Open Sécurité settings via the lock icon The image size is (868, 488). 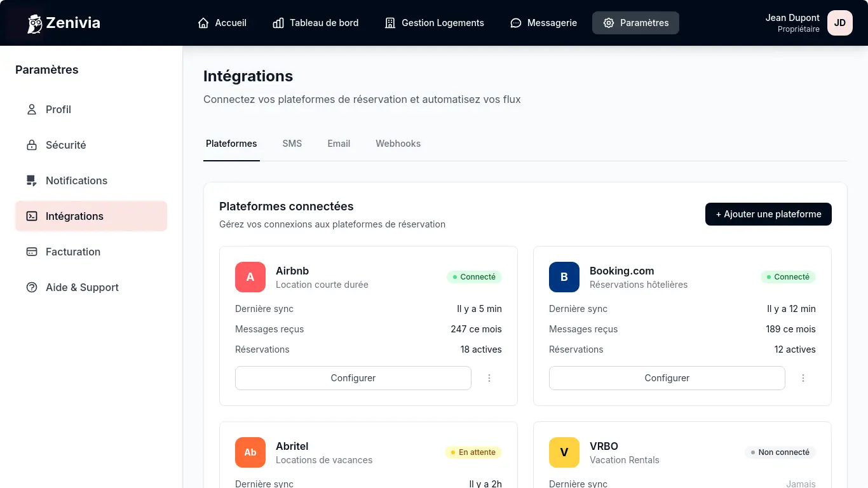coord(31,145)
